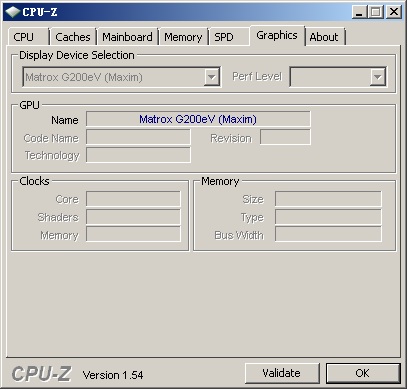
Task: Click the Code Name label
Action: tap(51, 138)
